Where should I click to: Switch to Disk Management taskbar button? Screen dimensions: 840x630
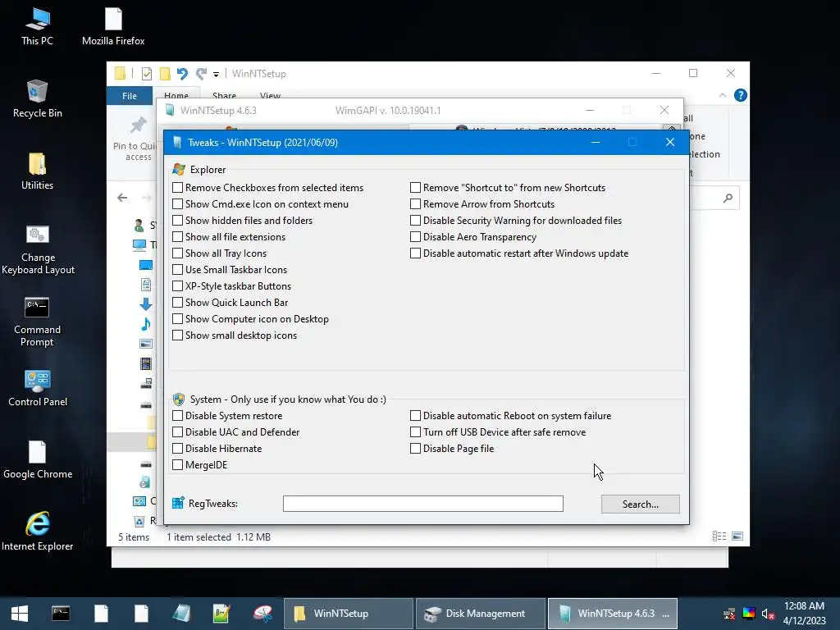tap(481, 614)
